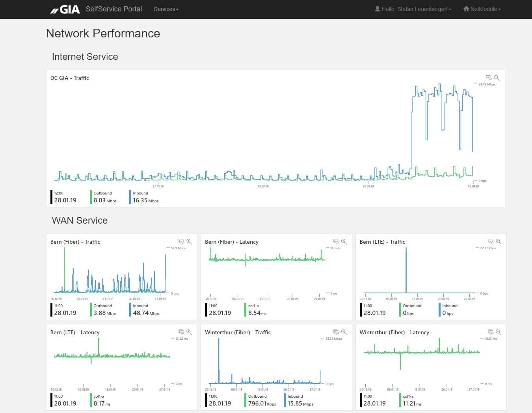Click the 13.92 ms axis label
The image size is (532, 413).
click(x=181, y=339)
